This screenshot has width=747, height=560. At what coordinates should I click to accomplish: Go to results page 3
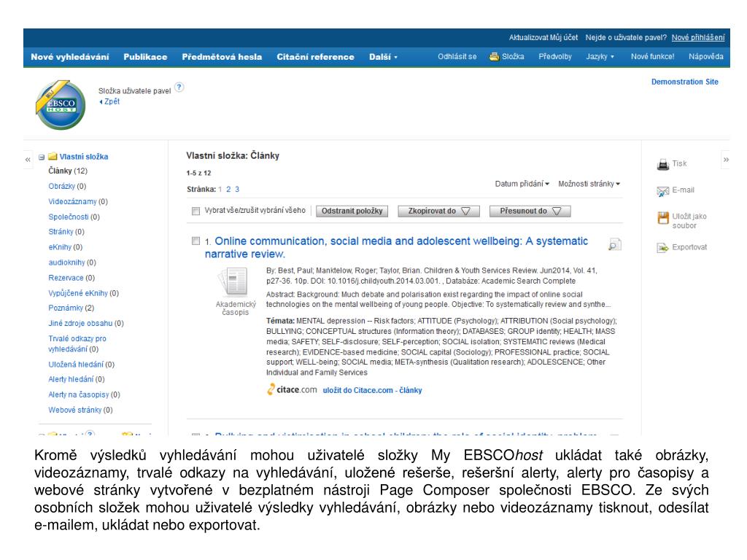[x=237, y=189]
